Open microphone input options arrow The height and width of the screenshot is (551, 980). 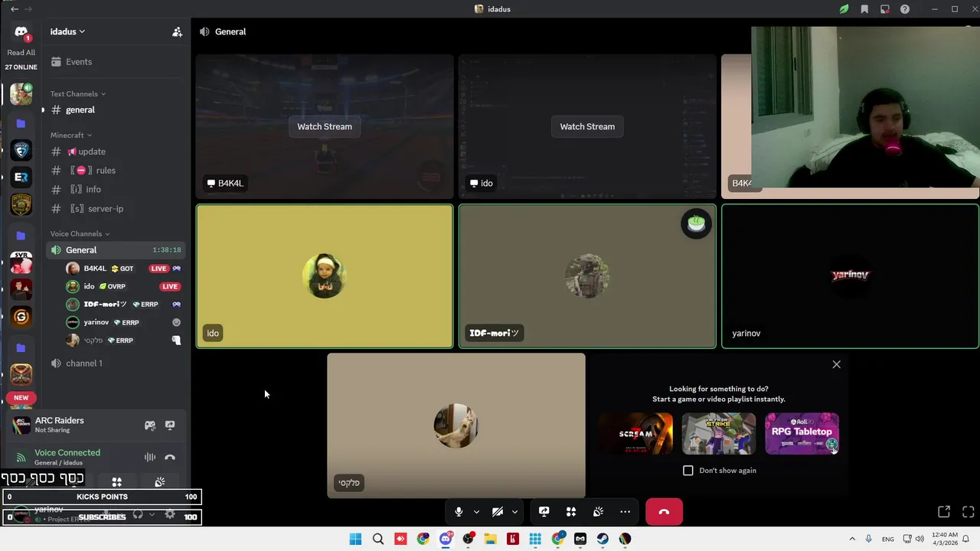(476, 512)
